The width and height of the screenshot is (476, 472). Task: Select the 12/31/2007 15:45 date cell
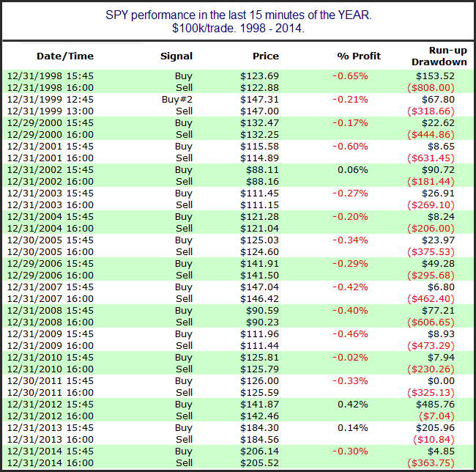point(51,287)
